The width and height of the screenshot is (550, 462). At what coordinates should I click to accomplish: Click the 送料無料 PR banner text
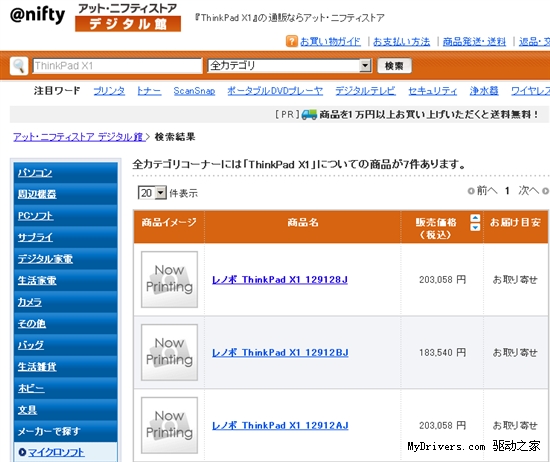point(429,115)
